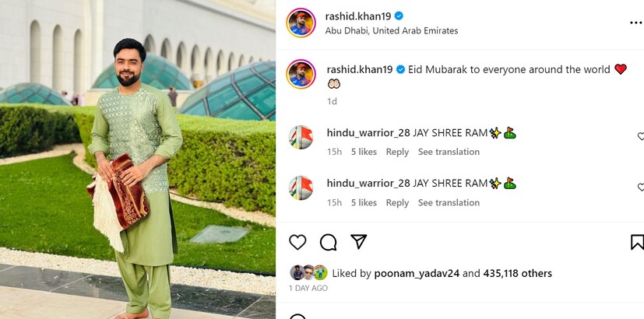The image size is (644, 319).
Task: Like the second hindu_warrior_28 comment
Action: (x=641, y=188)
